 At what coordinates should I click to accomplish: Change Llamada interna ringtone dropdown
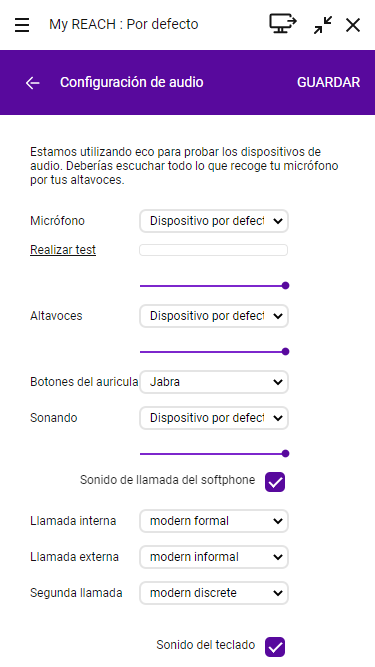[x=214, y=521]
